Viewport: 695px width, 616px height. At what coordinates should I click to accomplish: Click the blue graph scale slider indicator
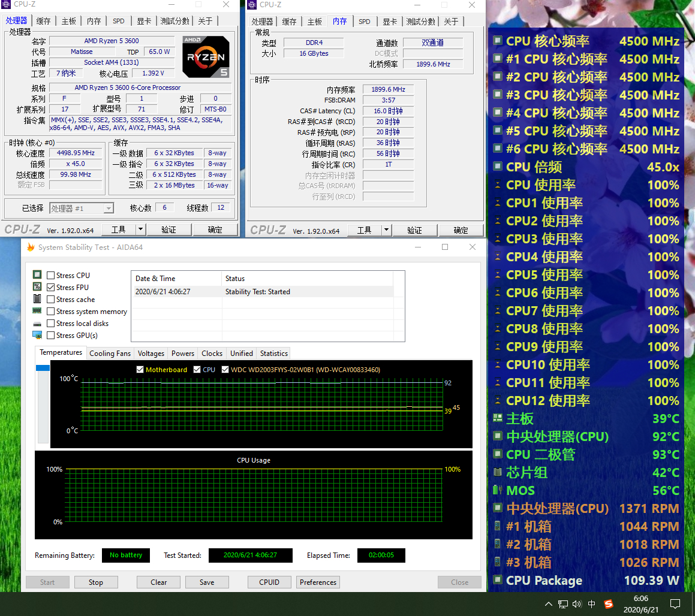[43, 368]
